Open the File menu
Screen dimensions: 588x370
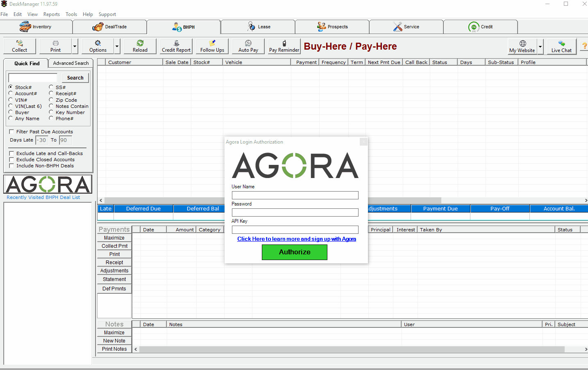(4, 14)
